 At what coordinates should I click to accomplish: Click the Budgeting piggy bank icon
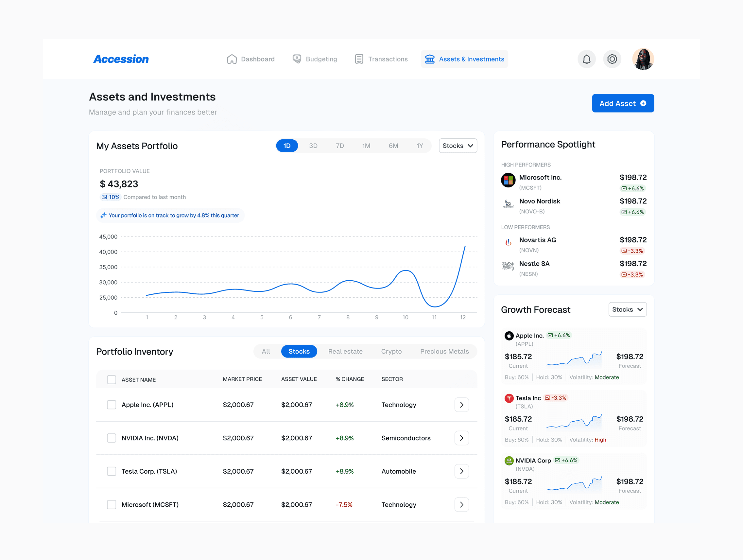297,59
